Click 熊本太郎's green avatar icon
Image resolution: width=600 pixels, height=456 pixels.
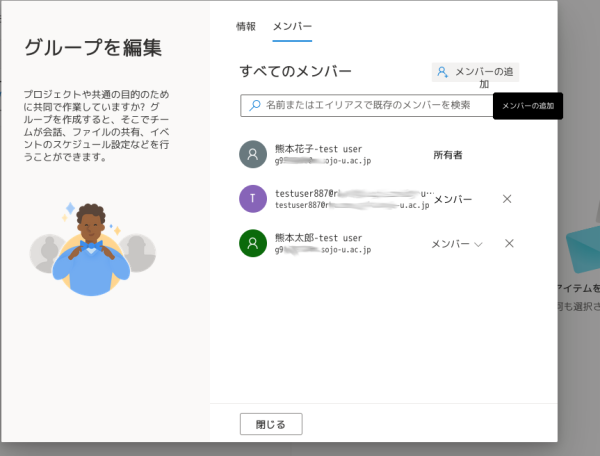254,243
